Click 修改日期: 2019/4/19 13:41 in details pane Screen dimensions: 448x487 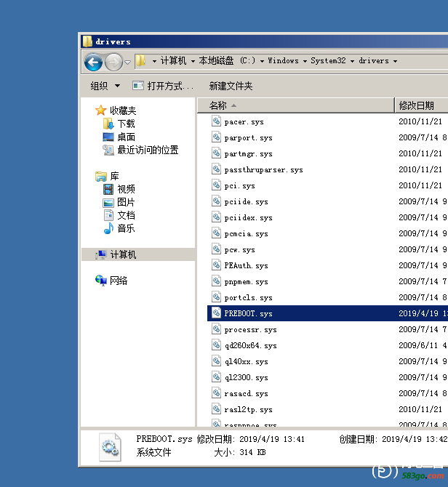pyautogui.click(x=251, y=439)
